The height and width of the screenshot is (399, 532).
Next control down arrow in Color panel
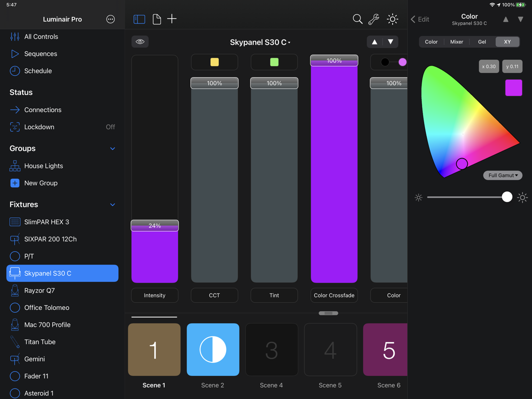[520, 19]
